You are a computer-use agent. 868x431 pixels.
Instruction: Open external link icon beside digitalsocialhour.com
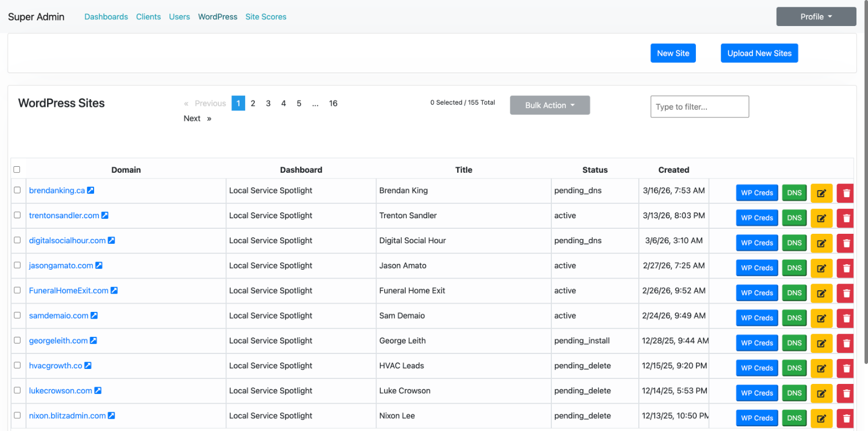[x=111, y=240]
